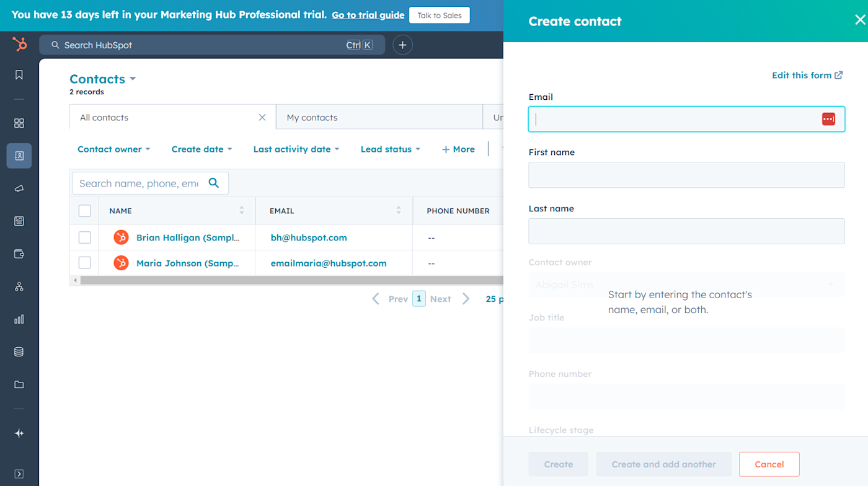Screen dimensions: 868x486
Task: Open the bookmarks icon in sidebar
Action: pos(19,75)
